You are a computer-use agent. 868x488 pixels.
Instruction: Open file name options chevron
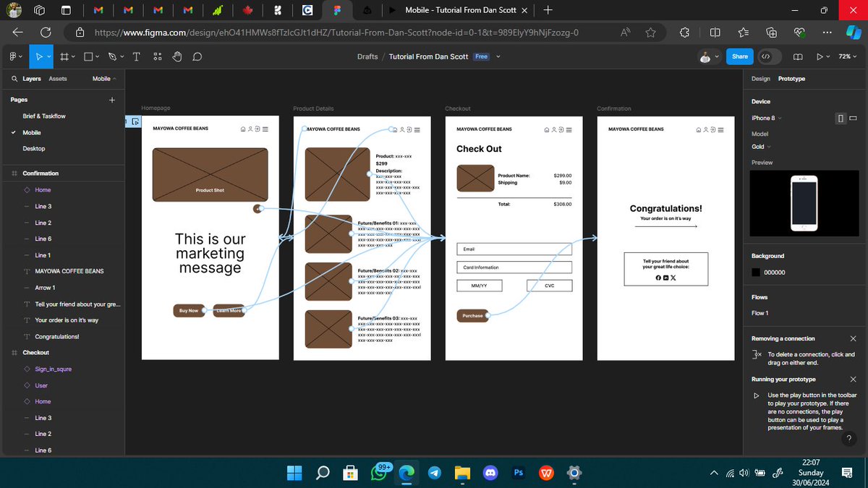pyautogui.click(x=498, y=56)
